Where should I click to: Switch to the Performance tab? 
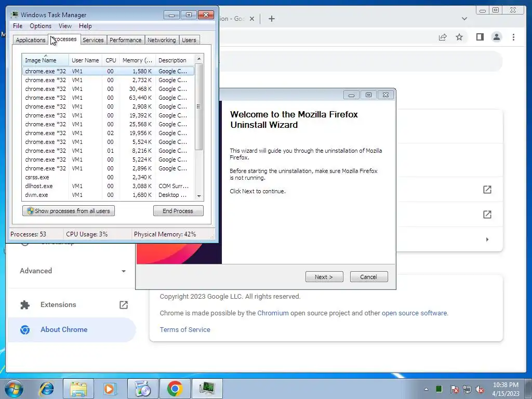pos(126,40)
